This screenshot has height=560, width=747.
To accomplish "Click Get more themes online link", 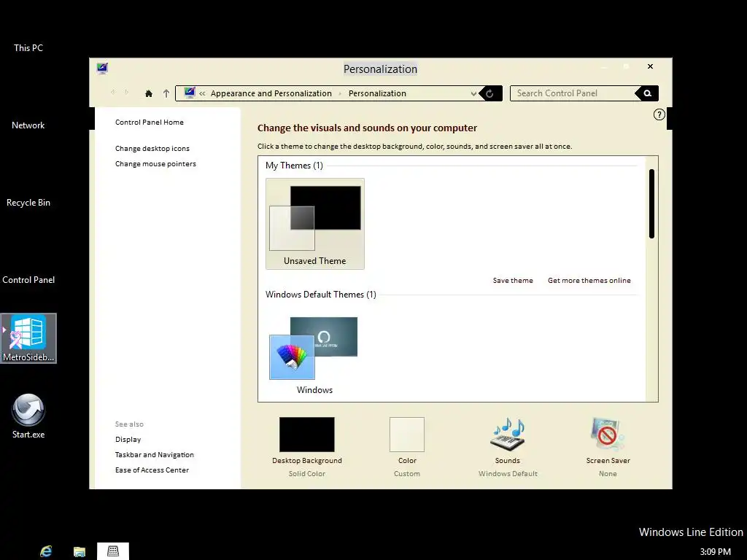I will pyautogui.click(x=589, y=281).
